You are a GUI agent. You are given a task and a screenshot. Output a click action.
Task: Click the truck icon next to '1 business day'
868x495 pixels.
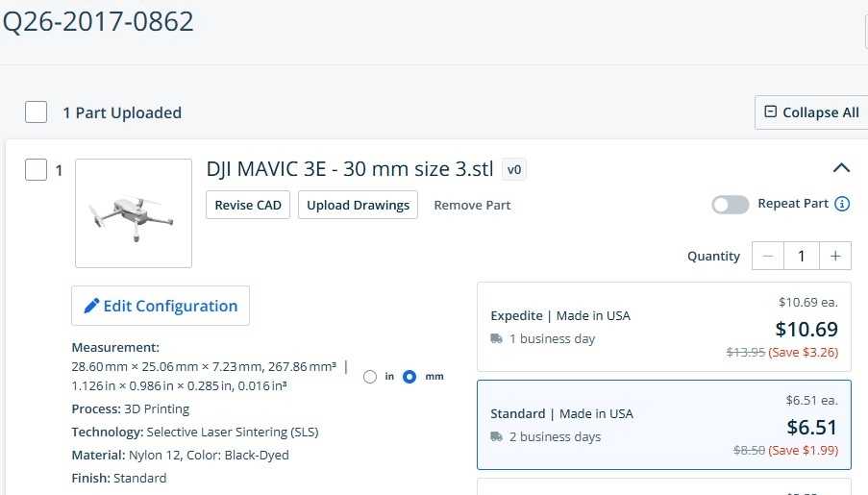click(497, 338)
